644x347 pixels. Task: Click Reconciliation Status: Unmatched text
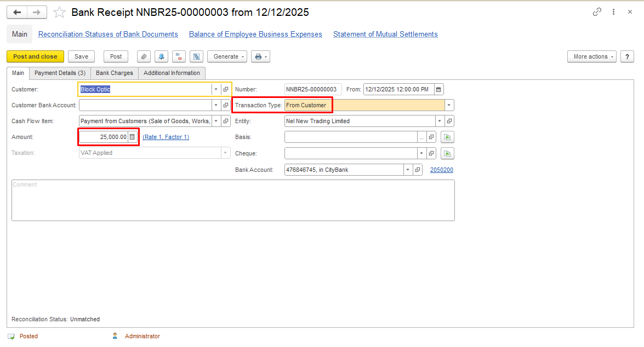pyautogui.click(x=55, y=319)
